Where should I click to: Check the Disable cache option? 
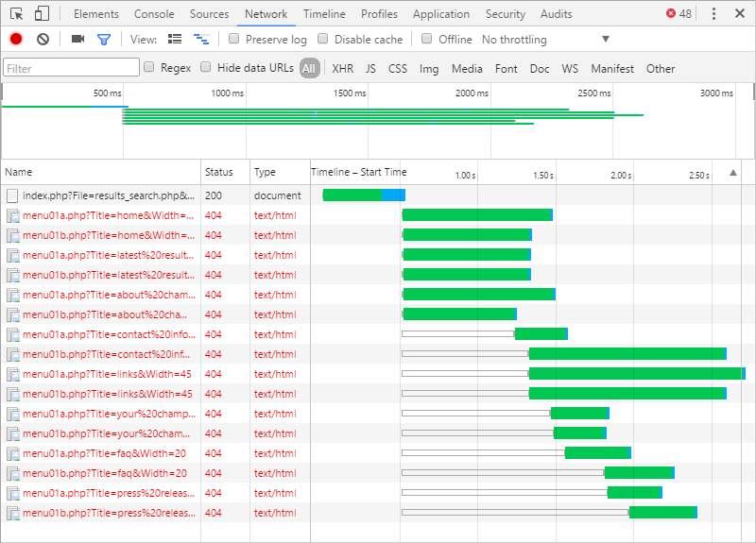pyautogui.click(x=323, y=40)
